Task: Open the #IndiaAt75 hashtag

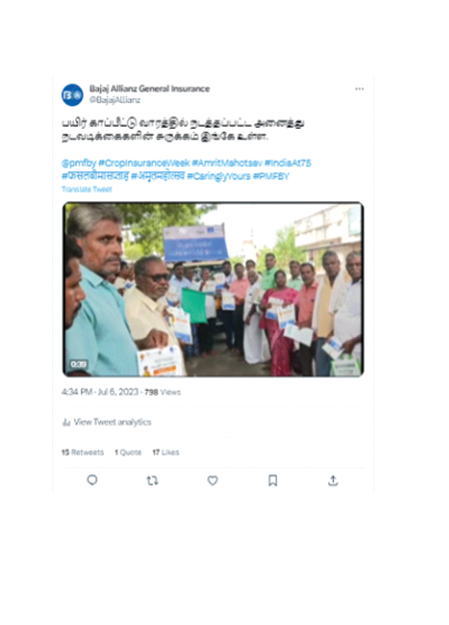Action: (x=288, y=163)
